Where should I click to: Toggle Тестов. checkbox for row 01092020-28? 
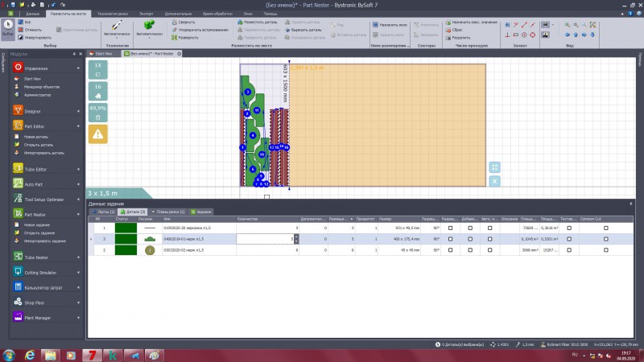coord(569,228)
